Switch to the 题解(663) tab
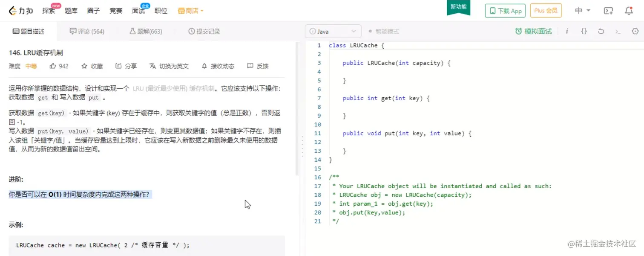The height and width of the screenshot is (256, 644). pos(146,31)
